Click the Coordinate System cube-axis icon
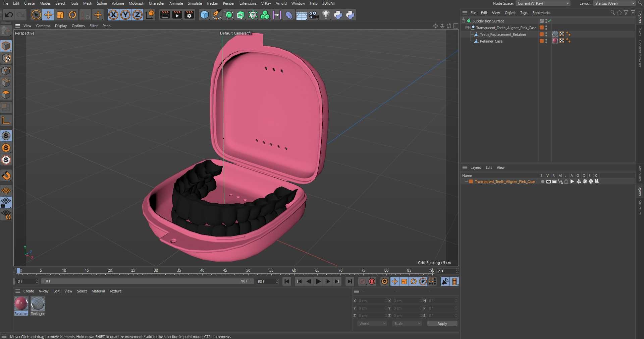This screenshot has width=644, height=339. pyautogui.click(x=150, y=15)
